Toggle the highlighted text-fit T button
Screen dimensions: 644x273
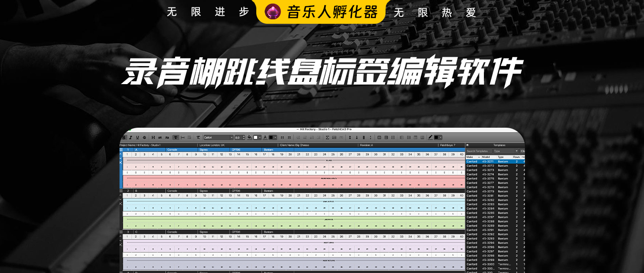click(x=176, y=137)
